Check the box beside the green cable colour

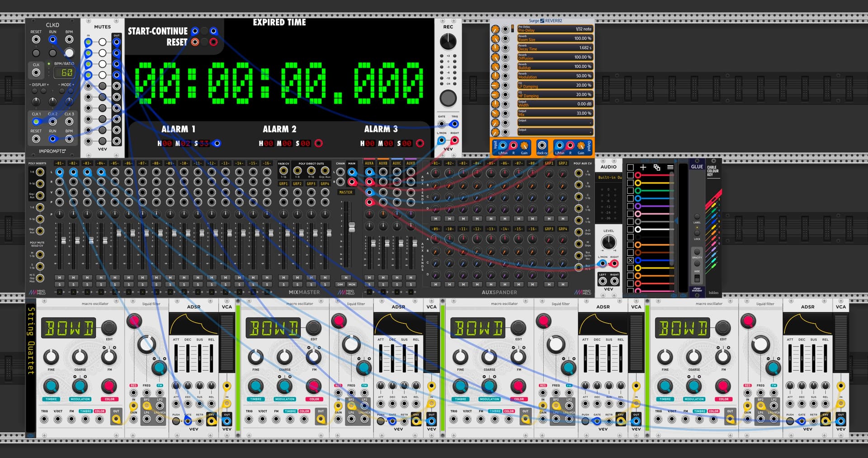[x=630, y=191]
